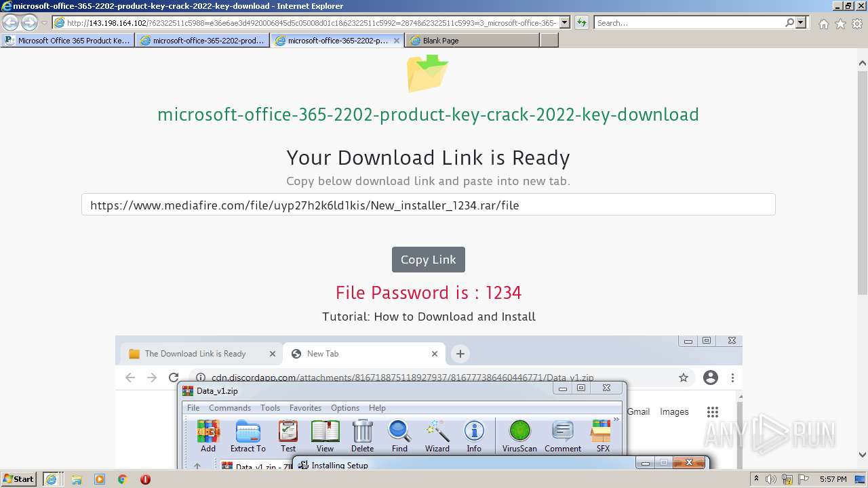This screenshot has height=488, width=868.
Task: Open recent pages dropdown next to Forward
Action: coord(44,22)
